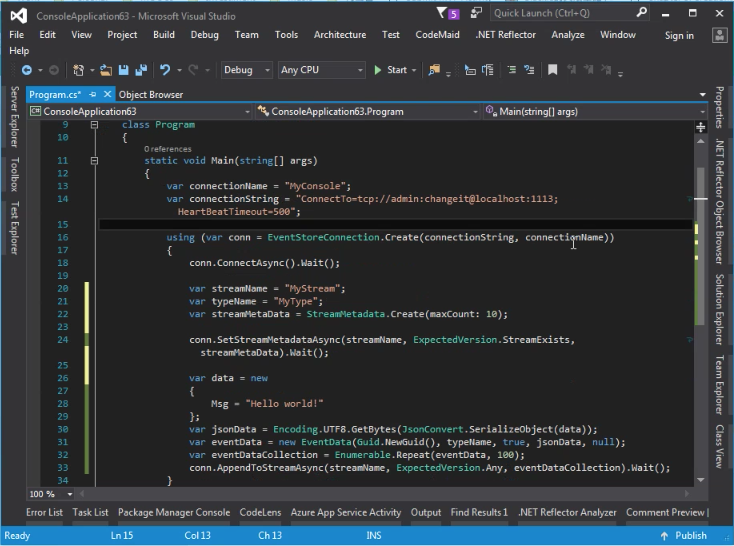Comment out the selected lines icon
The height and width of the screenshot is (546, 734).
click(512, 70)
